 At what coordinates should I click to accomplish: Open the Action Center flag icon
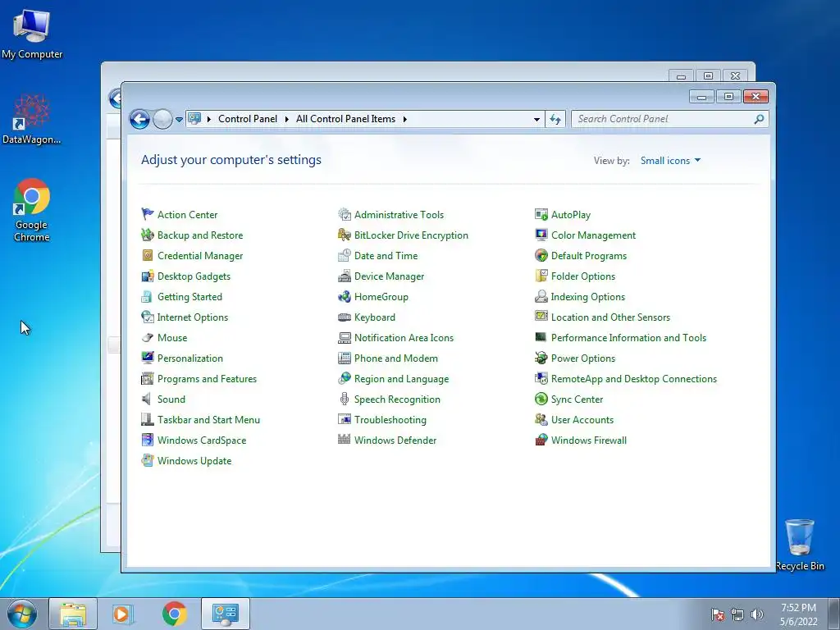click(x=148, y=214)
